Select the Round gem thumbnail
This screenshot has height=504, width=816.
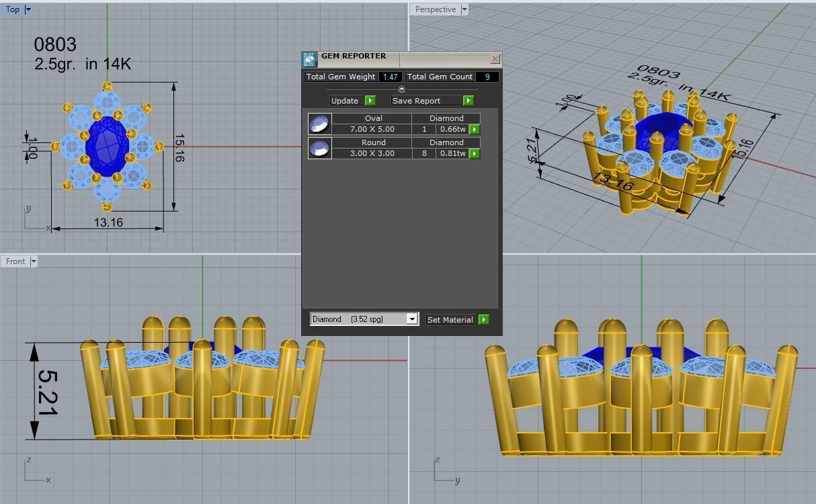(319, 148)
